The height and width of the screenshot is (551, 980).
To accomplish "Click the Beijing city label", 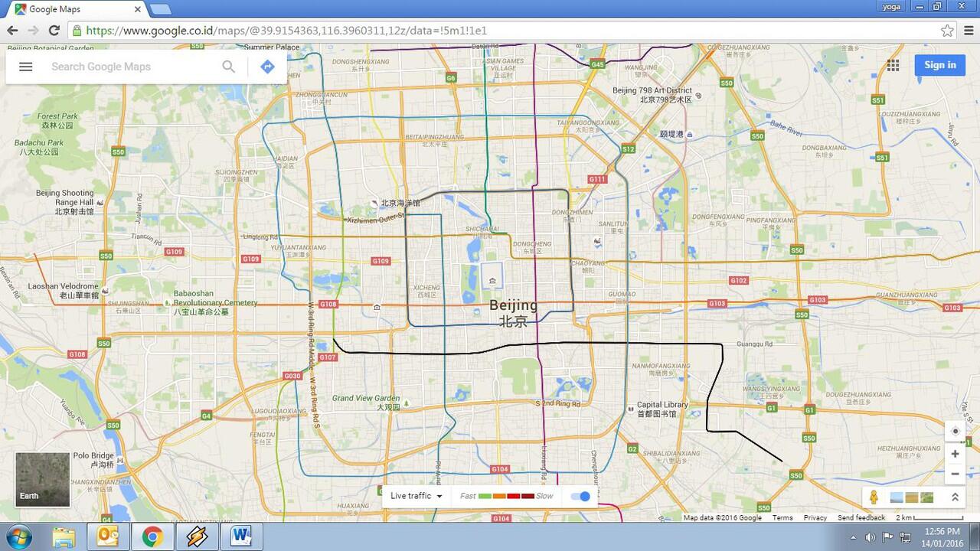I will [x=513, y=312].
